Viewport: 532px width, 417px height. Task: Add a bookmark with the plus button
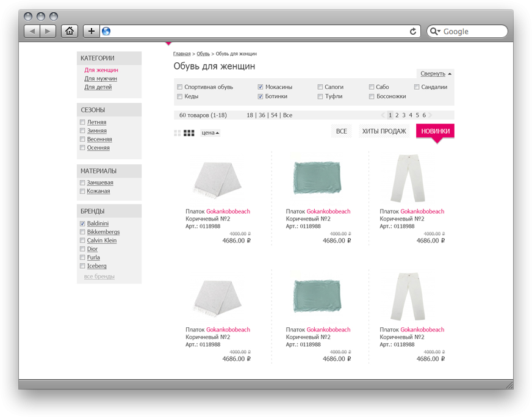[x=92, y=31]
